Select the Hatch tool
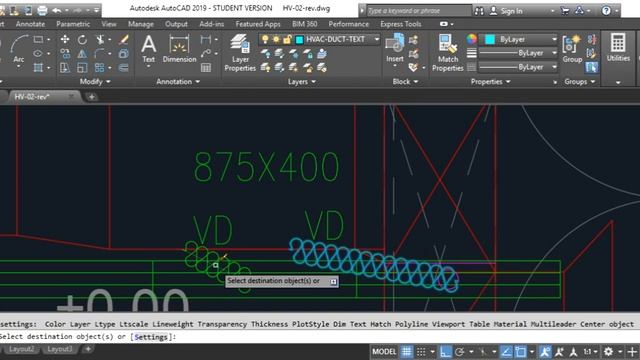This screenshot has width=640, height=360. [38, 67]
